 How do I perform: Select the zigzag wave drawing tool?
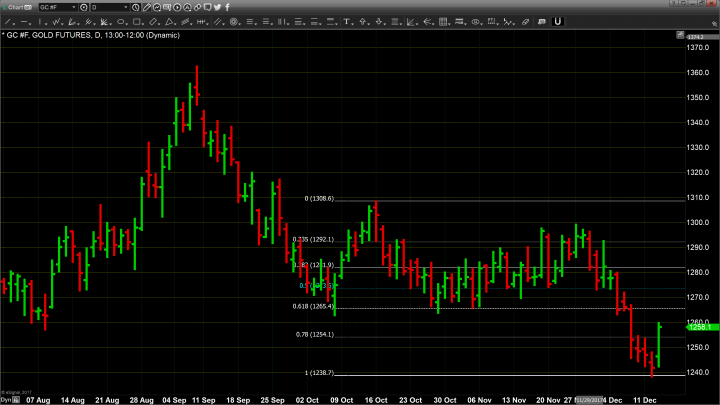click(57, 22)
